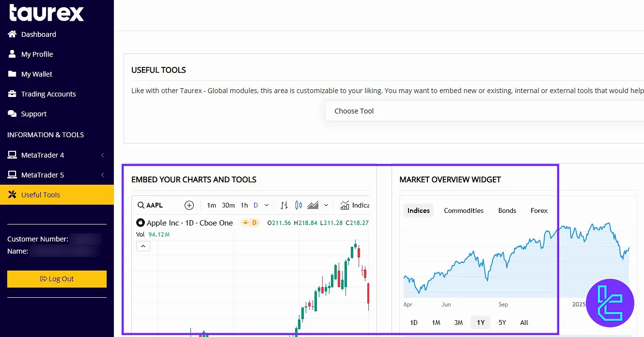This screenshot has height=337, width=644.
Task: Switch to the Bonds tab
Action: point(507,210)
